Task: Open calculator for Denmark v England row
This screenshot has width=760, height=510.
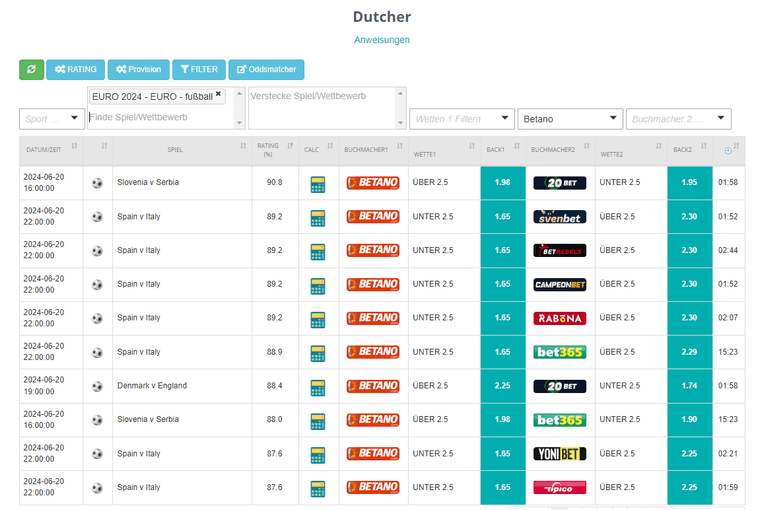Action: coord(318,386)
